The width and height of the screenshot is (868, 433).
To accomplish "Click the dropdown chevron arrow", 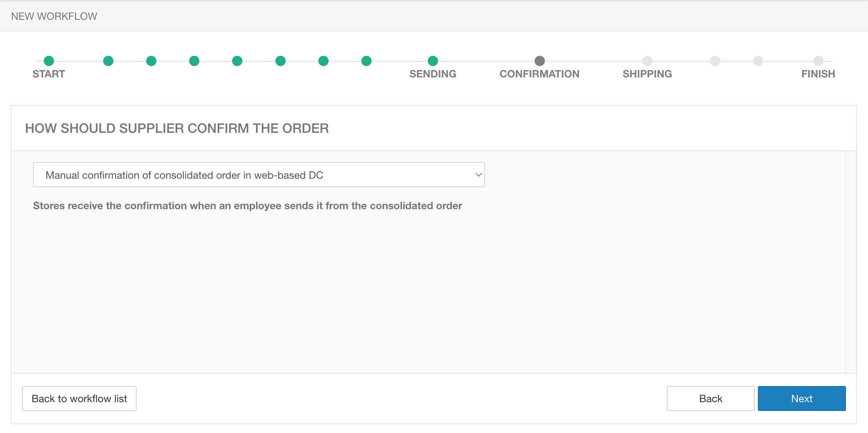I will tap(478, 175).
